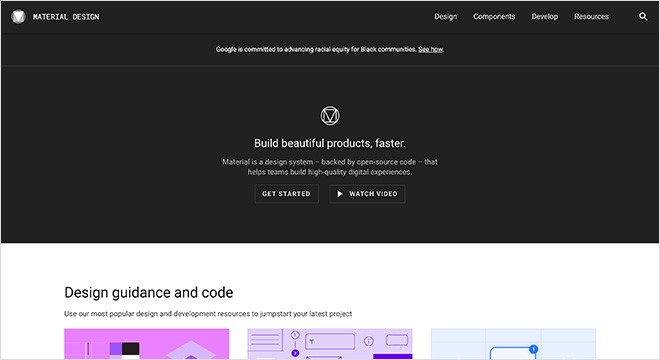Click the MATERIAL DESIGN wordmark

(66, 17)
